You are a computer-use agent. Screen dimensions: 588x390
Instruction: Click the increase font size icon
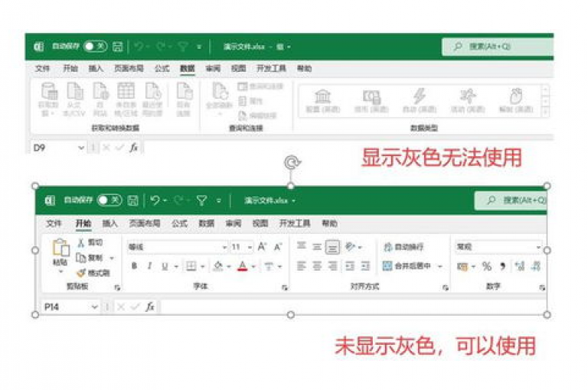tap(262, 247)
